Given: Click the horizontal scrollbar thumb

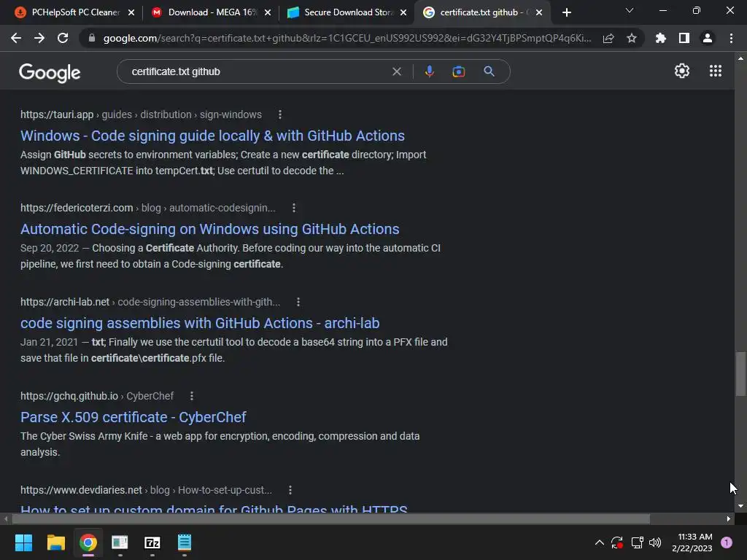Looking at the screenshot, I should point(330,519).
